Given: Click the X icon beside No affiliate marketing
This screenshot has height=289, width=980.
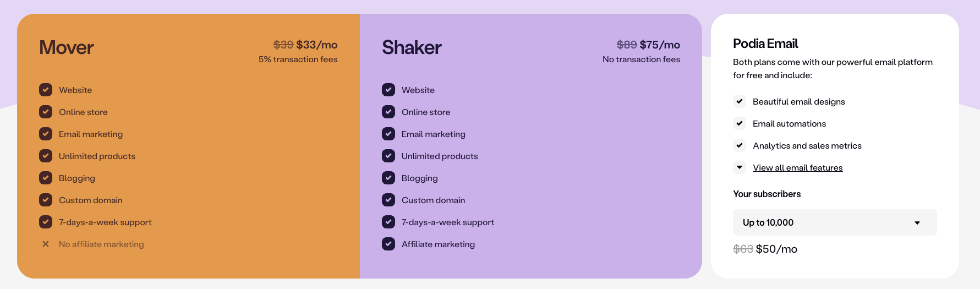Looking at the screenshot, I should (46, 244).
